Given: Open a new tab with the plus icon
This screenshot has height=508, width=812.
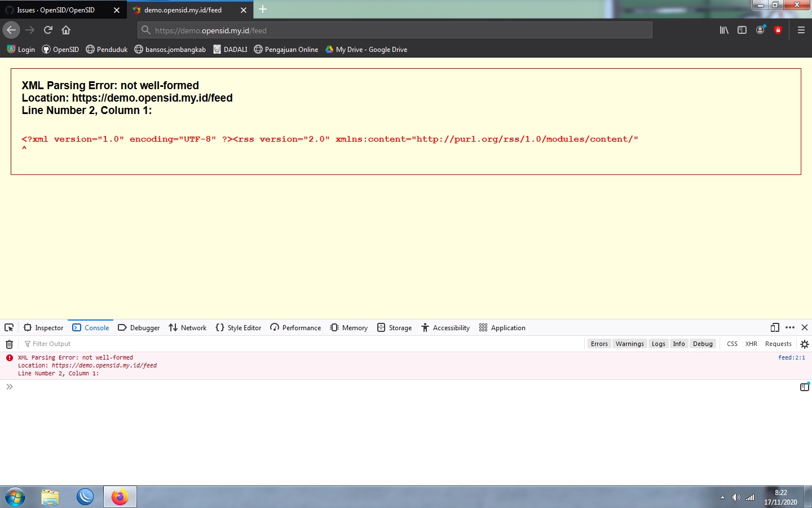Looking at the screenshot, I should tap(263, 10).
